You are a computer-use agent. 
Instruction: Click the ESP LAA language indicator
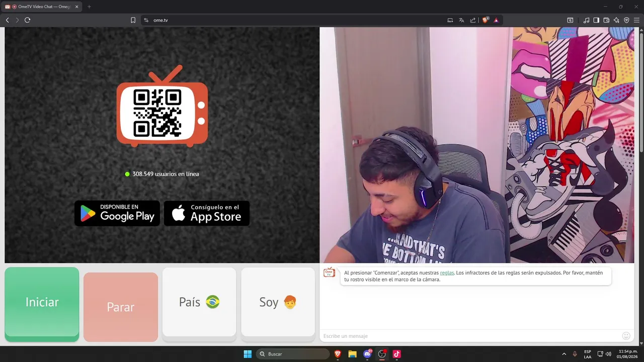[588, 354]
